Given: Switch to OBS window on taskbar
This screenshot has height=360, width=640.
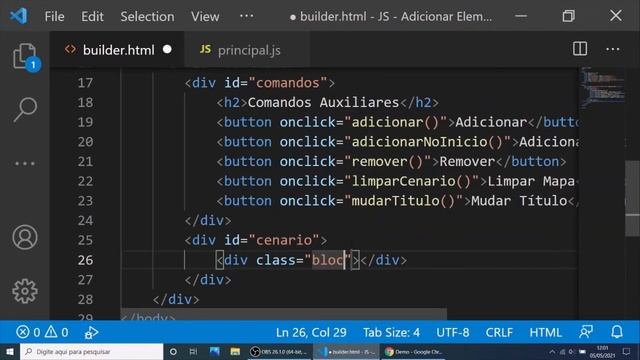Looking at the screenshot, I should click(x=279, y=351).
